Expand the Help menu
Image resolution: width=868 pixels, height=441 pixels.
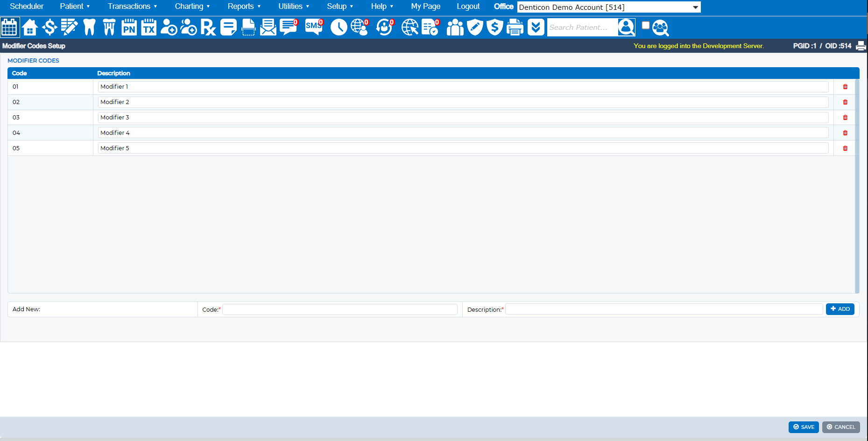(382, 7)
